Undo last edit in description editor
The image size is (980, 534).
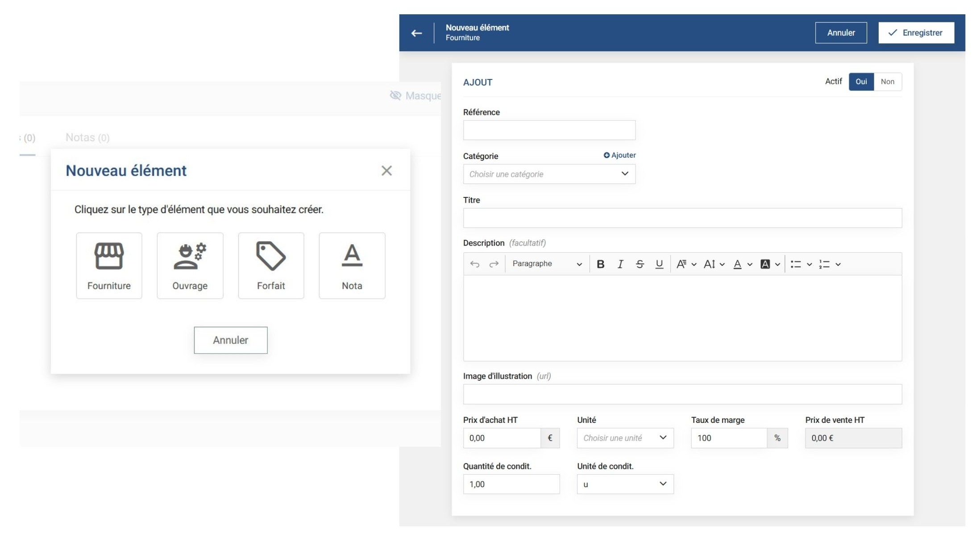point(474,264)
